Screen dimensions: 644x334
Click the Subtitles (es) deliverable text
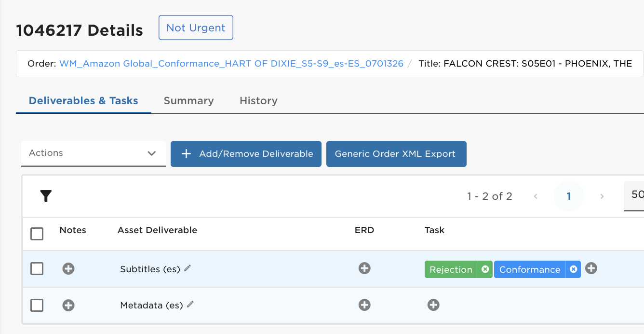[150, 269]
